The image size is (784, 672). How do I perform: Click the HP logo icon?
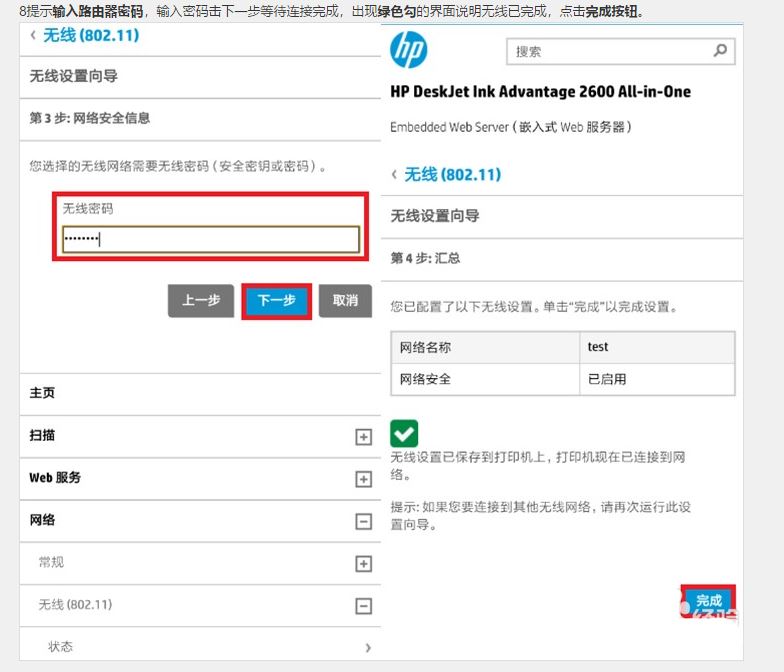(x=408, y=50)
